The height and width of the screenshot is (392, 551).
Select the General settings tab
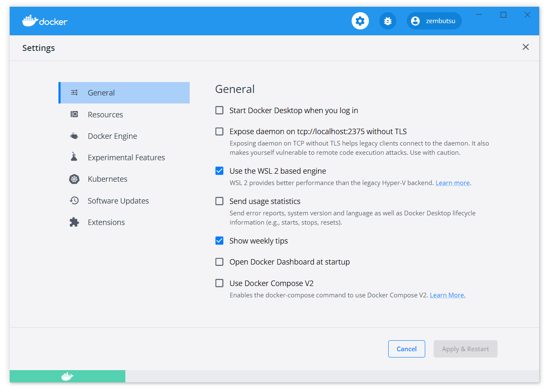pyautogui.click(x=124, y=93)
